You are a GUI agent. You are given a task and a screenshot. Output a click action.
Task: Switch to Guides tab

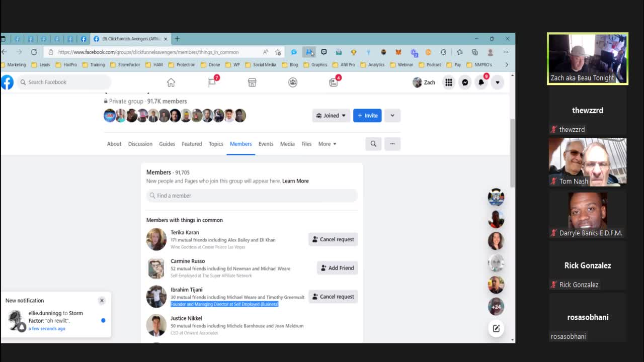point(167,144)
